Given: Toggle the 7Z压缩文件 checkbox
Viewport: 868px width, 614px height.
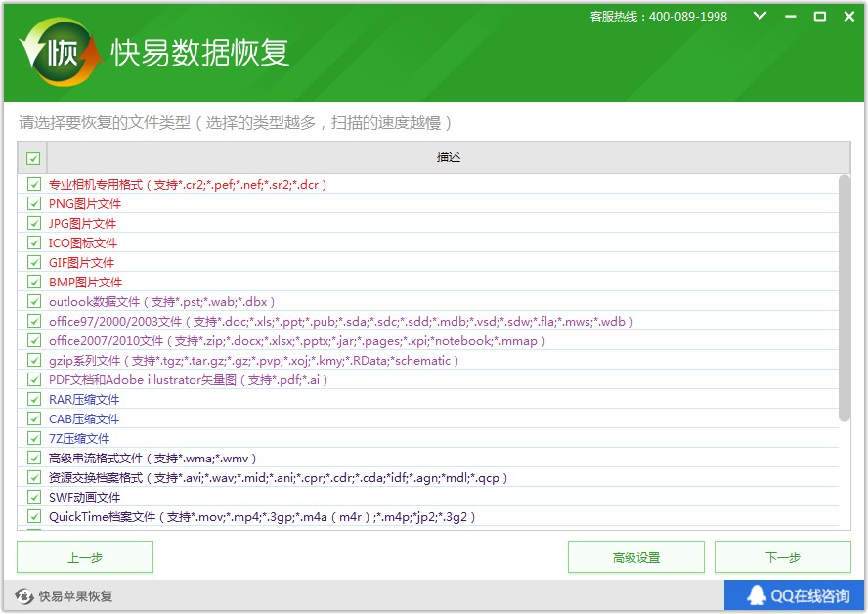Looking at the screenshot, I should [34, 439].
